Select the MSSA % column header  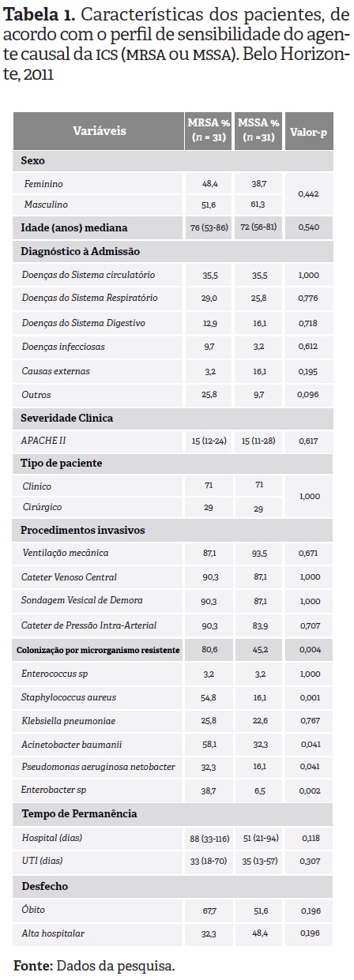pos(258,131)
